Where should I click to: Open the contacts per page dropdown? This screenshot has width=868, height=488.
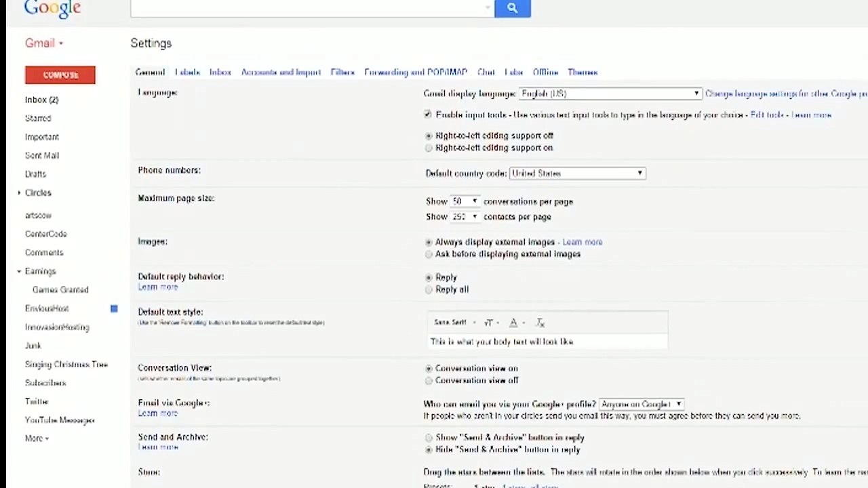click(465, 217)
